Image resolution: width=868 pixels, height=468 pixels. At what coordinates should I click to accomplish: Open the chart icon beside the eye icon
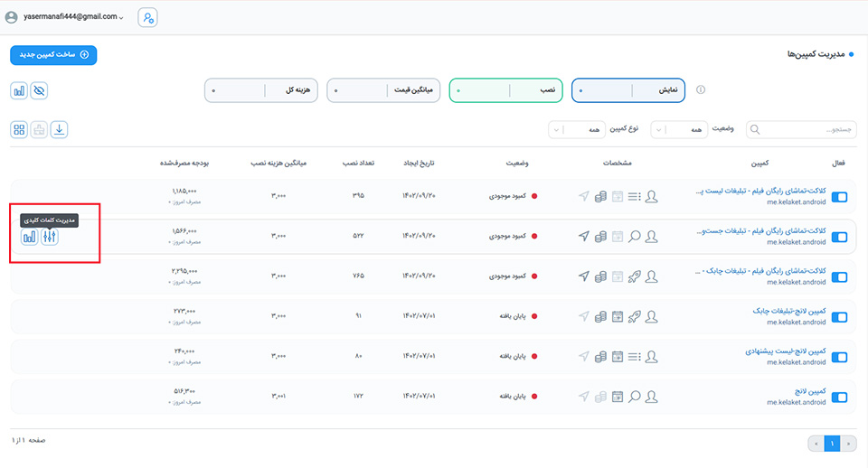pos(19,90)
